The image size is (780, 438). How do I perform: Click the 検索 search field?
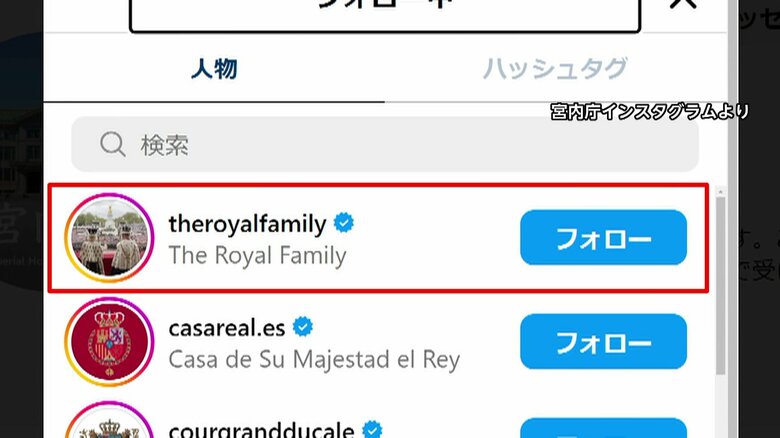(x=385, y=144)
